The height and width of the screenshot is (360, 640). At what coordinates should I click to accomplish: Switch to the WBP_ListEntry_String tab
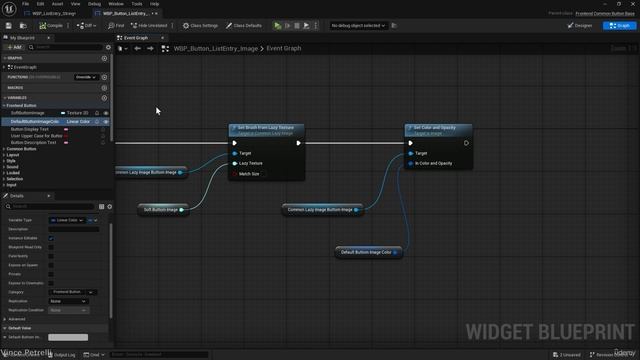[x=53, y=13]
